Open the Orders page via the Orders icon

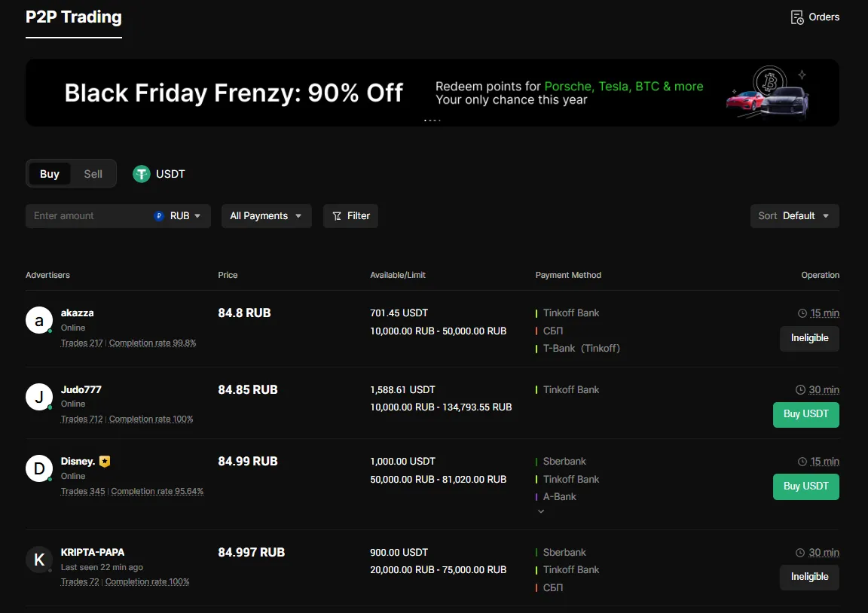(798, 17)
